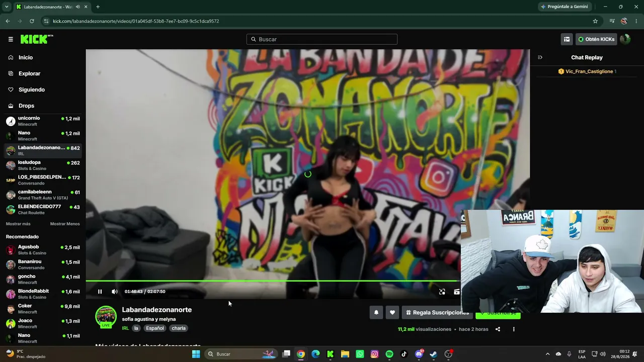Pause the video playback
The height and width of the screenshot is (362, 644).
pos(100,292)
